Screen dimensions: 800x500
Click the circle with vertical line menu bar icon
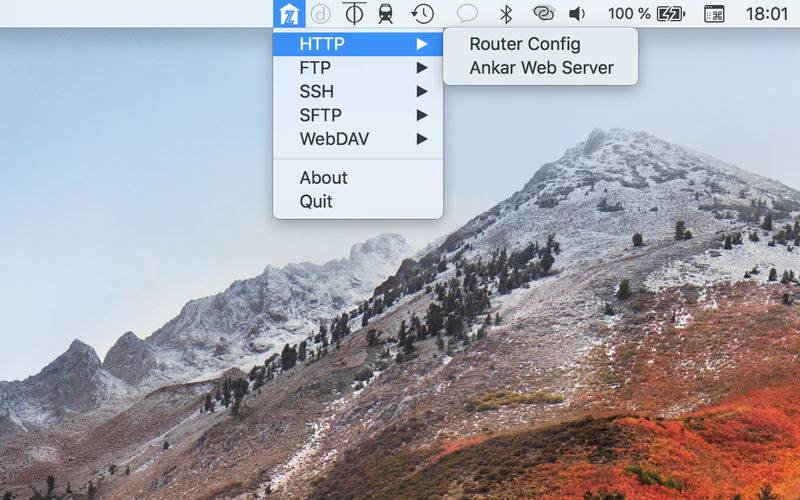[354, 13]
